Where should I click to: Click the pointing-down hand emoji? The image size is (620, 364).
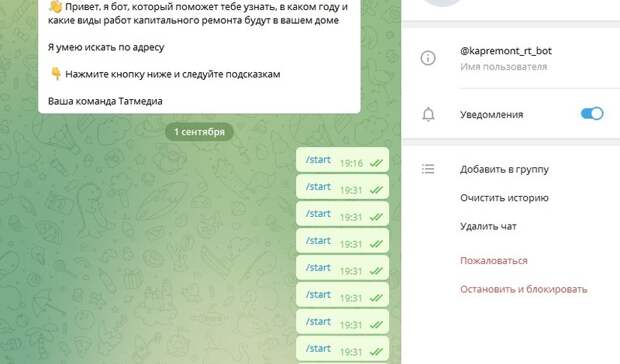[56, 74]
